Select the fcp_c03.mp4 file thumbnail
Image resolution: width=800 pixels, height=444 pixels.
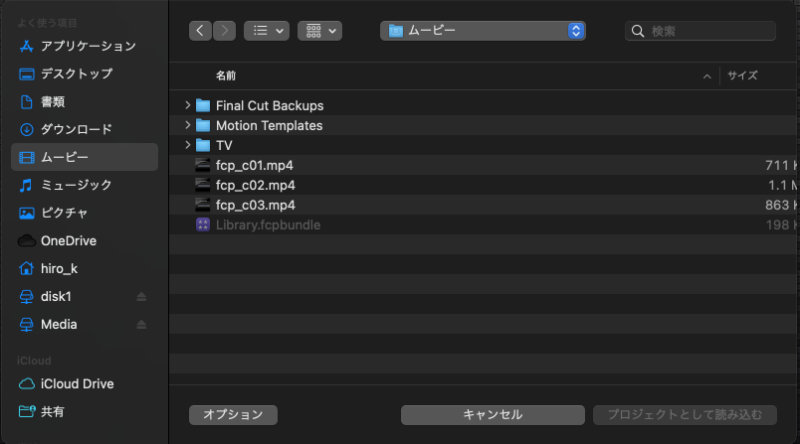point(203,205)
